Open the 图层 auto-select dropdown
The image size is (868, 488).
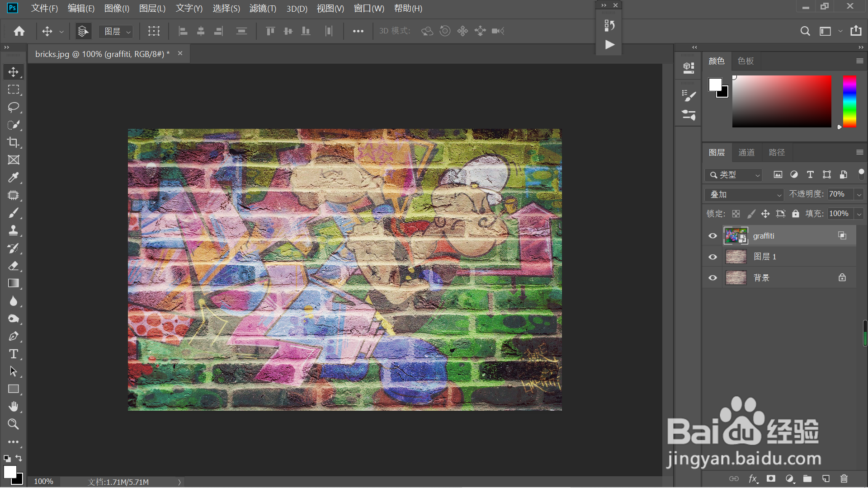[116, 31]
